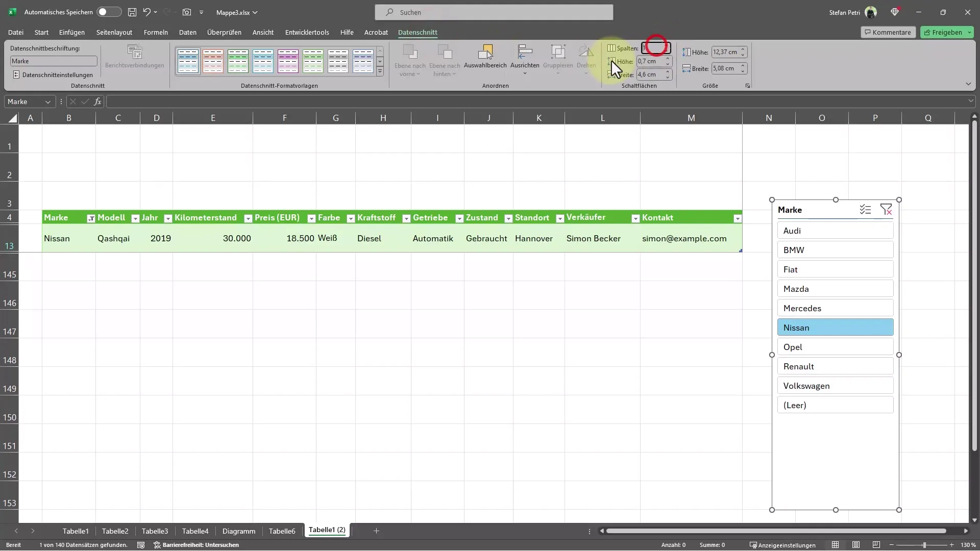Select the purple slicer style thumbnail
The image size is (980, 551).
coord(288,61)
